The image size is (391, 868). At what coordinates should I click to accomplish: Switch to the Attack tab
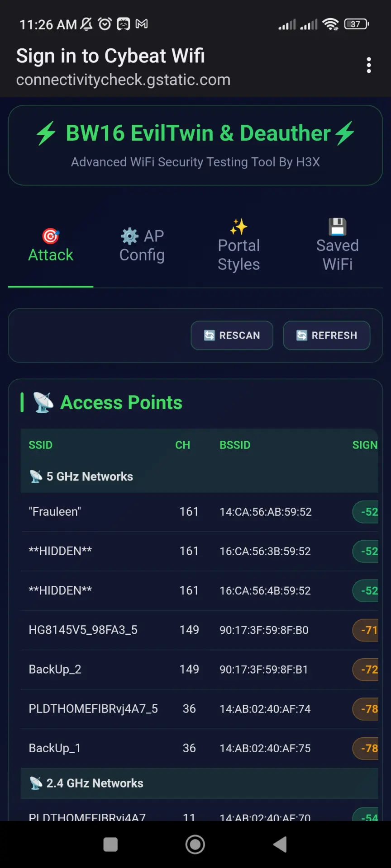point(51,246)
